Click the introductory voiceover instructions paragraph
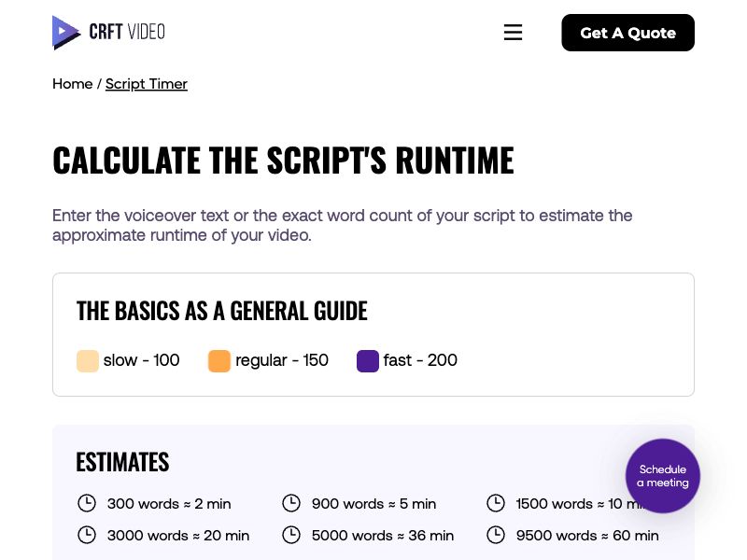Image resolution: width=747 pixels, height=560 pixels. [x=342, y=225]
